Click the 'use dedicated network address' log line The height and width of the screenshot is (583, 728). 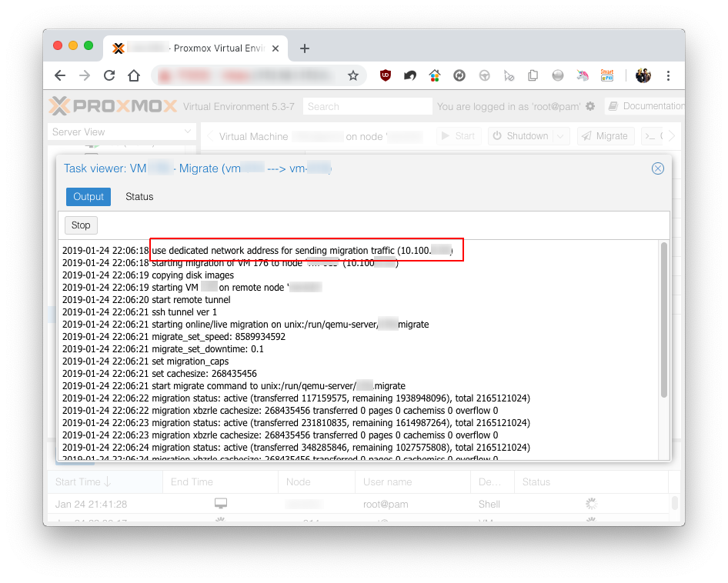302,251
